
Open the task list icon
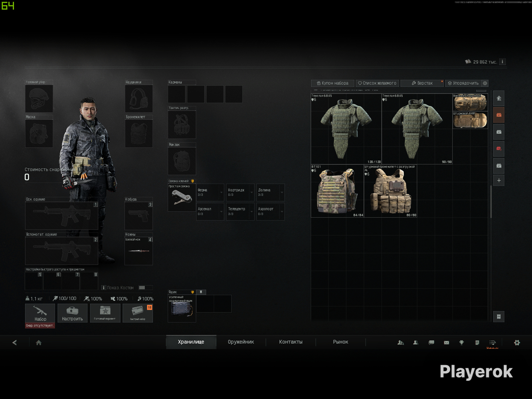[492, 342]
